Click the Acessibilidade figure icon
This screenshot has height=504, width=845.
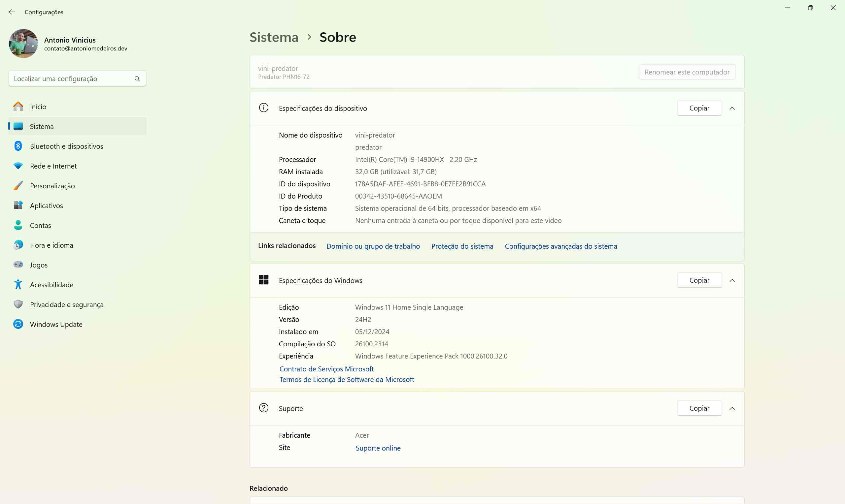point(18,285)
